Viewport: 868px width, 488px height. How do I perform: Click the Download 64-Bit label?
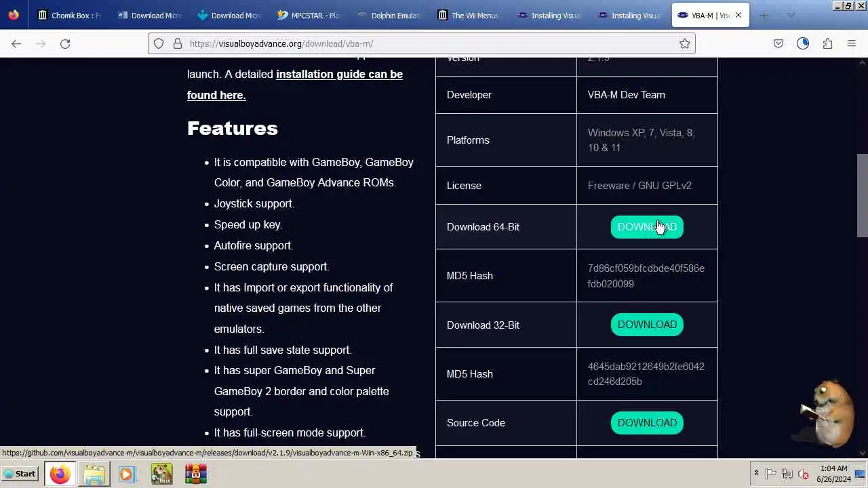pyautogui.click(x=483, y=227)
